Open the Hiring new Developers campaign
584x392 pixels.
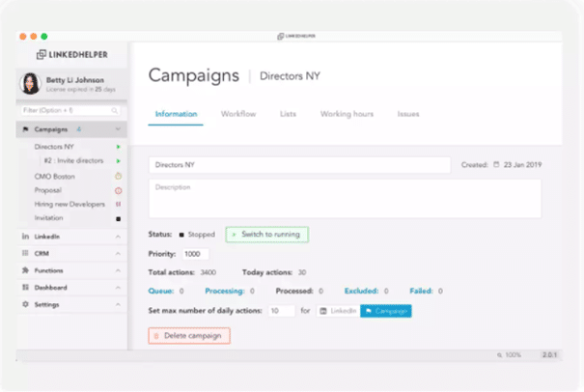(x=70, y=204)
